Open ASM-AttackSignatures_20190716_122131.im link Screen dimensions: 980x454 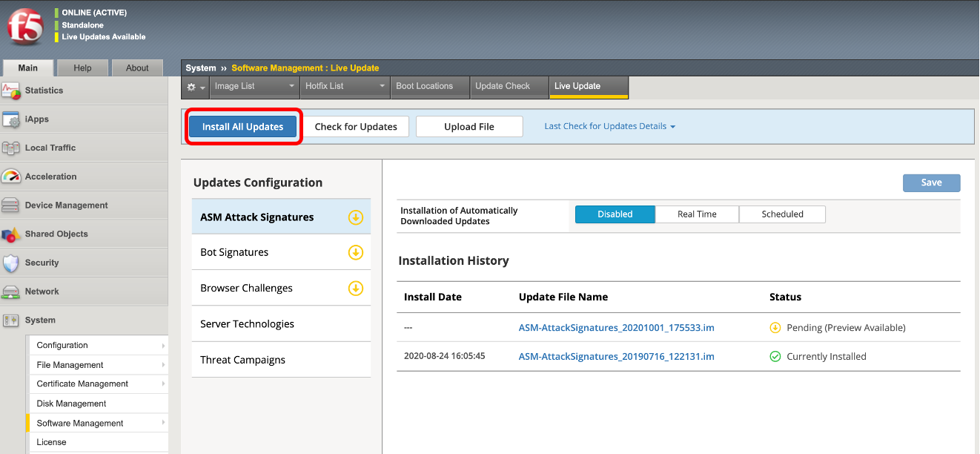pyautogui.click(x=617, y=356)
